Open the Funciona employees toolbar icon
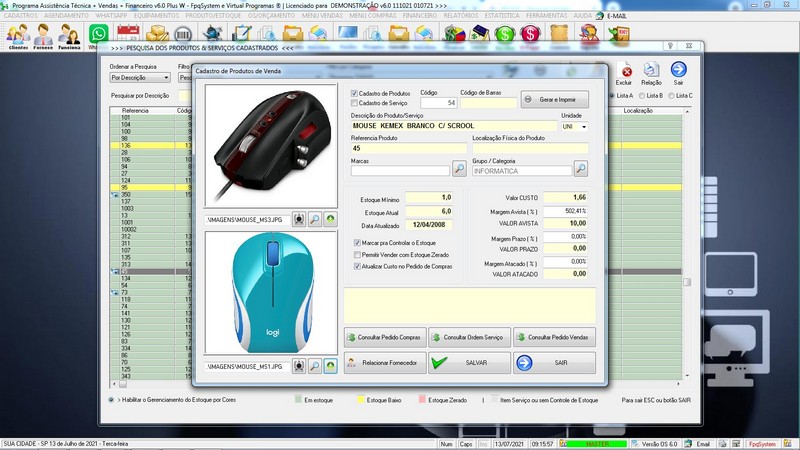 pos(69,37)
